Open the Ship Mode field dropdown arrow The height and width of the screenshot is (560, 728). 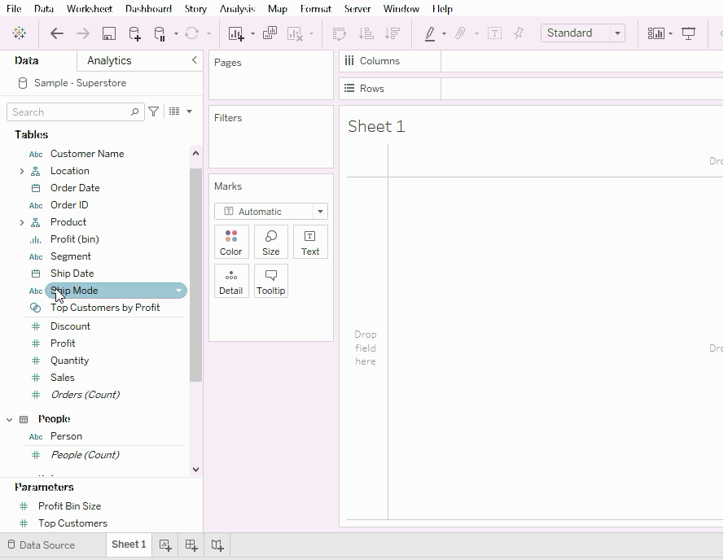(x=179, y=291)
